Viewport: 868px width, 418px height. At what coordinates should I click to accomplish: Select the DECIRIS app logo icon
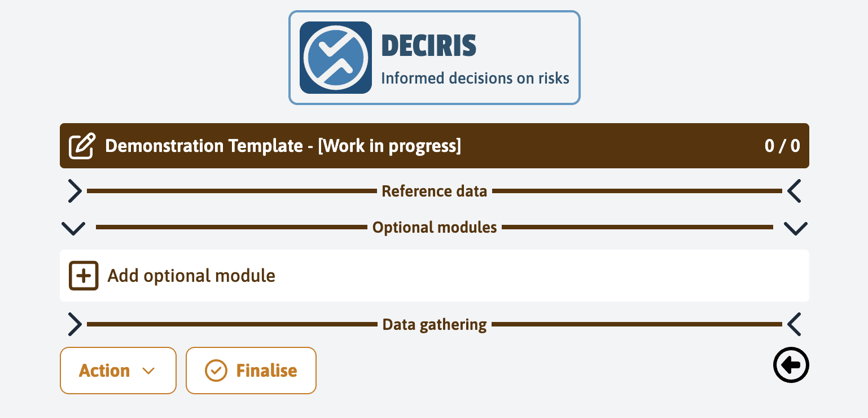[x=335, y=57]
